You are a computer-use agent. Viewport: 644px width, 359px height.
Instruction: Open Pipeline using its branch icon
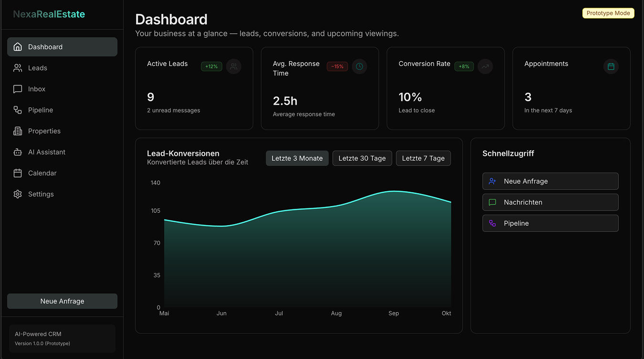tap(18, 109)
